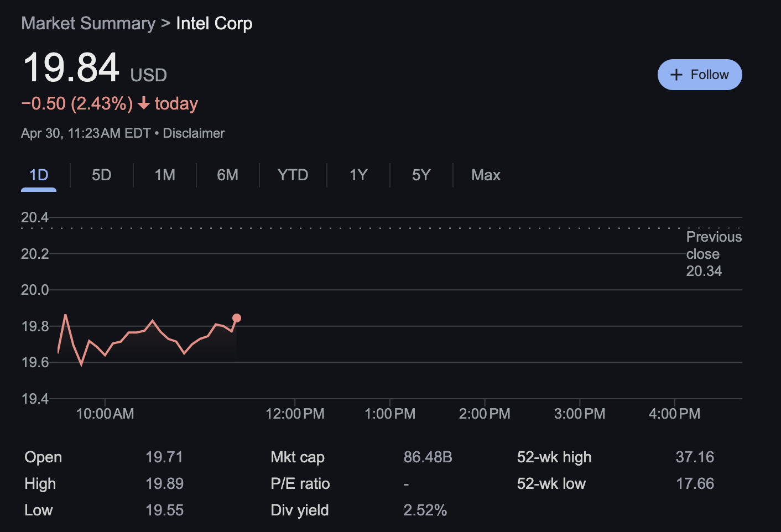The image size is (781, 532).
Task: Open the Market Summary breadcrumb link
Action: coord(88,24)
